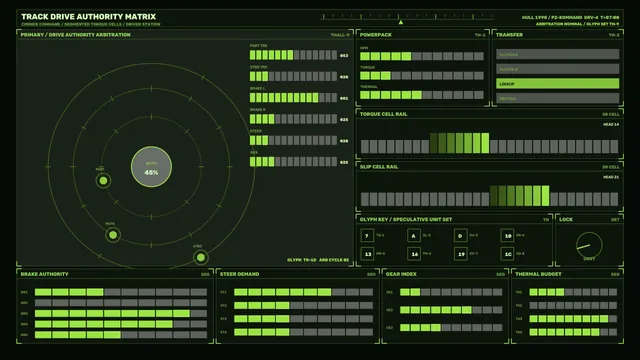This screenshot has width=640, height=360.
Task: Click the TH2 thermal budget bar
Action: (x=573, y=305)
